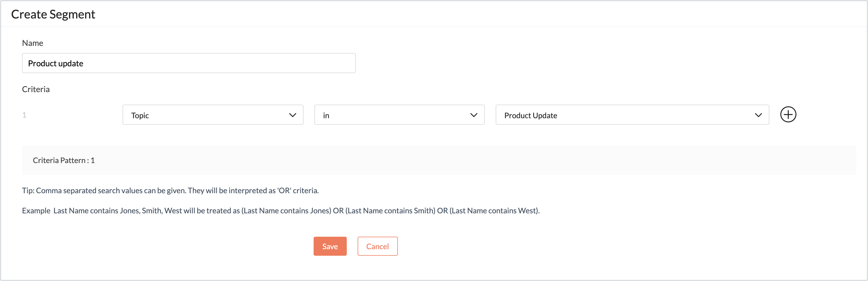
Task: Focus the segment Name input field
Action: [x=188, y=63]
